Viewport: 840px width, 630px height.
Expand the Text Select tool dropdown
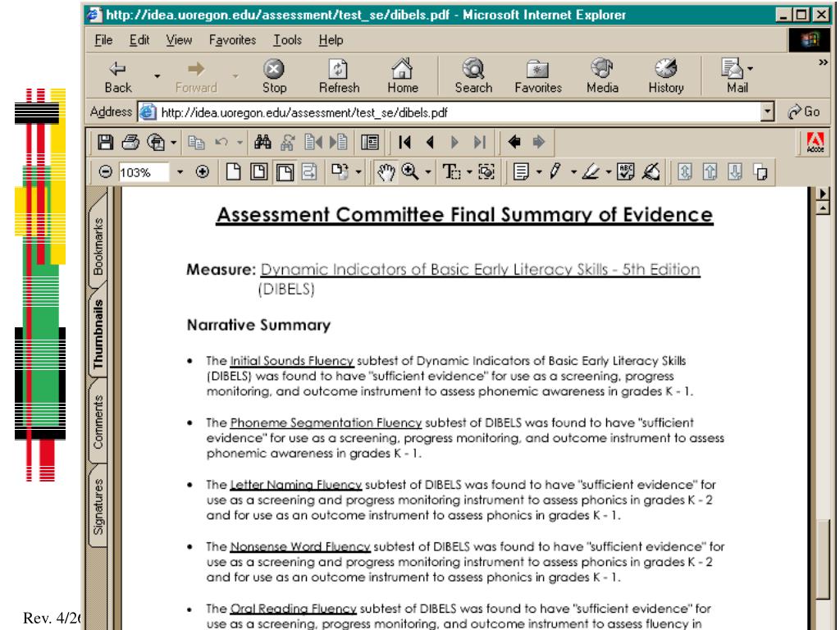(469, 172)
